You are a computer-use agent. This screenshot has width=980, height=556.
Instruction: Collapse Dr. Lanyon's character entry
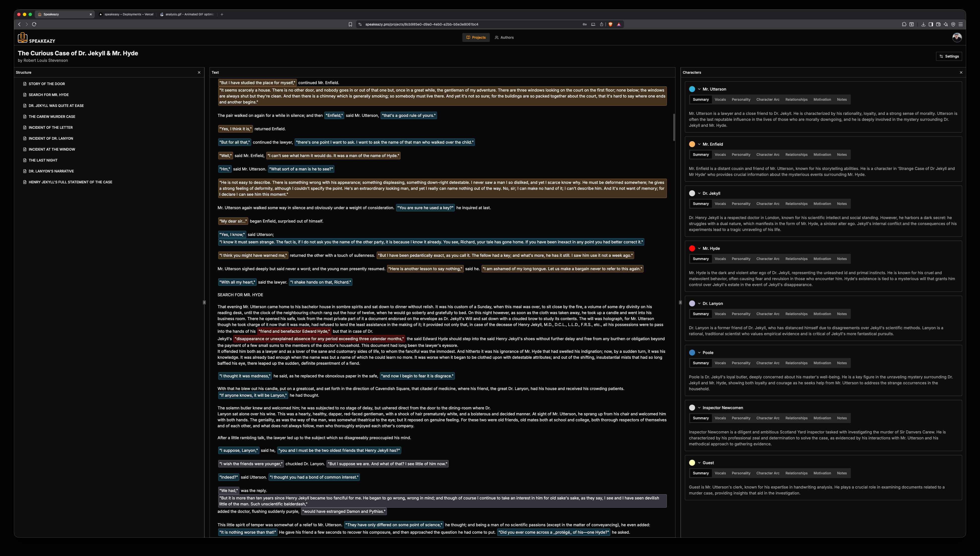coord(699,303)
